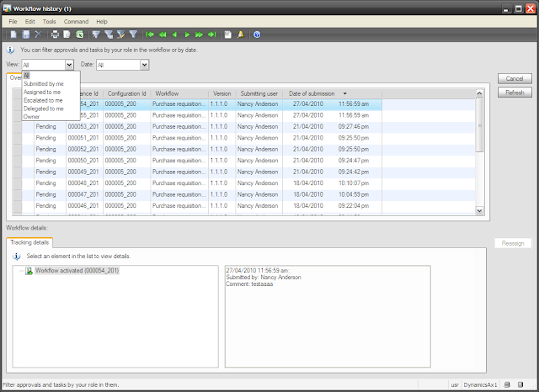Click the 'Comment: testaaaa' details text

tap(249, 284)
